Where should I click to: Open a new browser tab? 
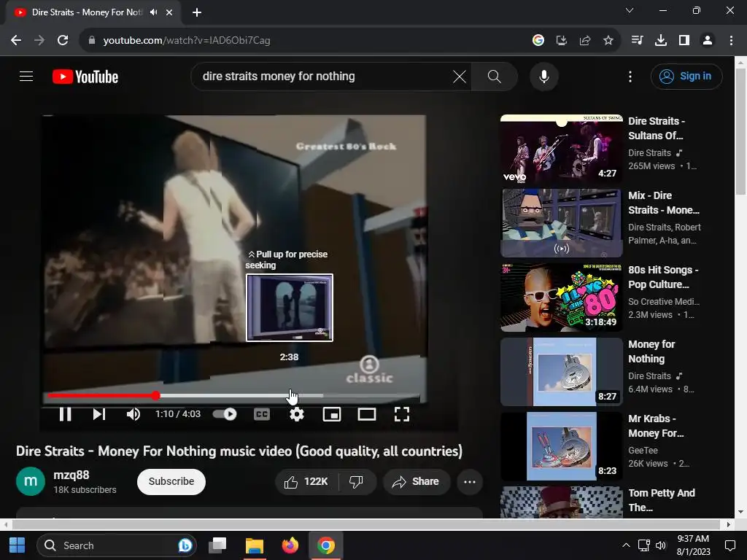pyautogui.click(x=197, y=12)
